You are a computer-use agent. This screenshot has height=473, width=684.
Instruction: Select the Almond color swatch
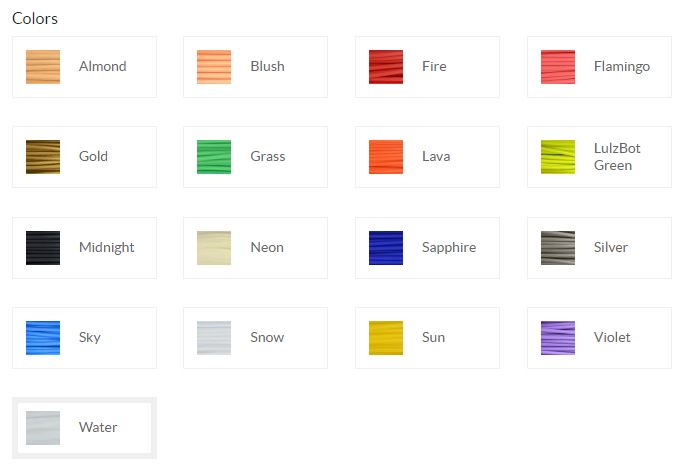tap(43, 67)
